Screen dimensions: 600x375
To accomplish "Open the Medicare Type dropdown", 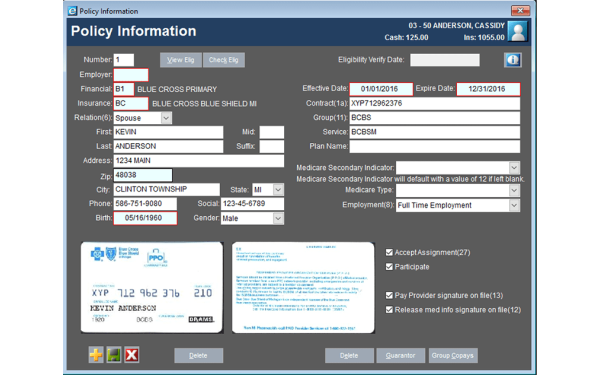I will click(514, 190).
